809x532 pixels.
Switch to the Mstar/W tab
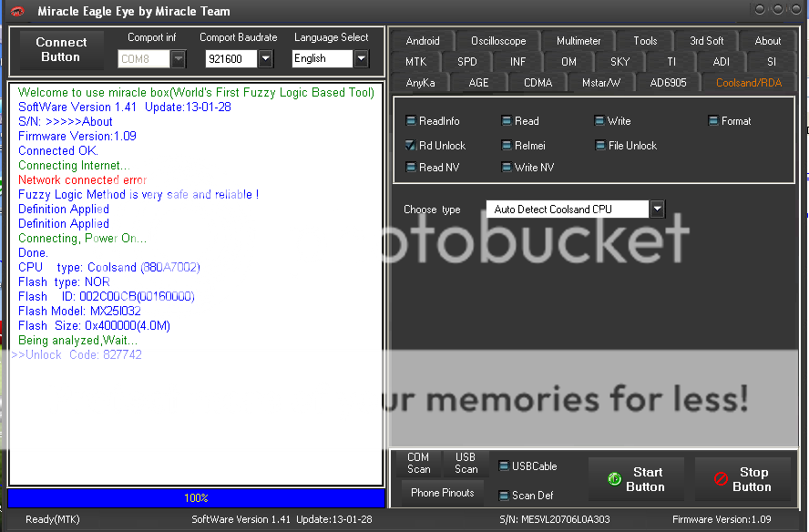pyautogui.click(x=601, y=83)
